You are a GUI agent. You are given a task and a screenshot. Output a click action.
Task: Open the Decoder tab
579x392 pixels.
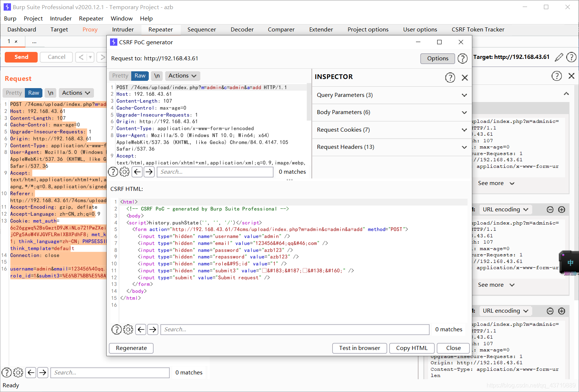[242, 30]
